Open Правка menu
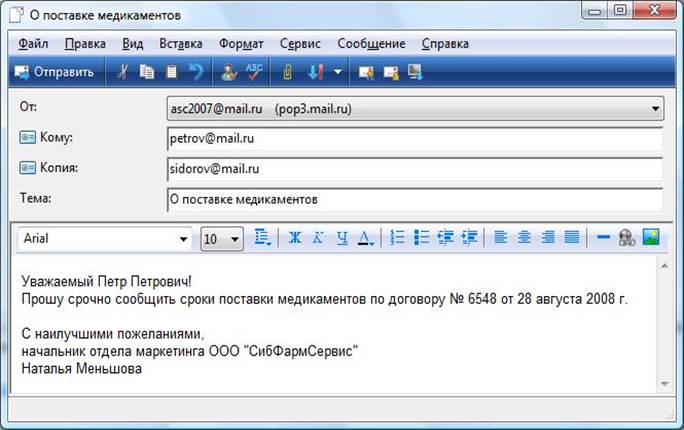Screen dimensions: 684x430 pos(85,44)
